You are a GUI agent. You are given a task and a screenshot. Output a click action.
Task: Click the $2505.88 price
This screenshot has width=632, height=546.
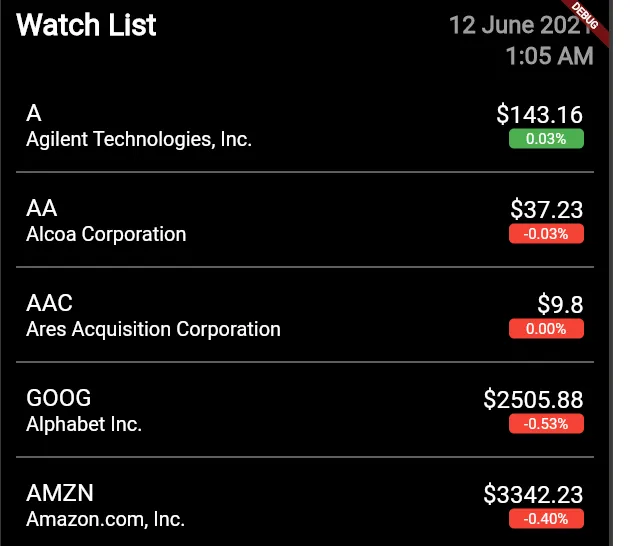pos(533,400)
